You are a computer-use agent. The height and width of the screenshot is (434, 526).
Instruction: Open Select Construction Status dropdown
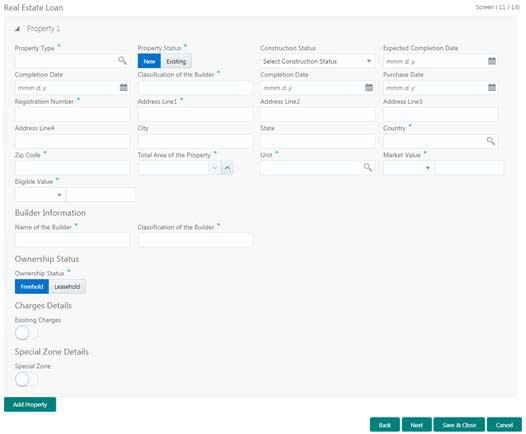pos(317,61)
